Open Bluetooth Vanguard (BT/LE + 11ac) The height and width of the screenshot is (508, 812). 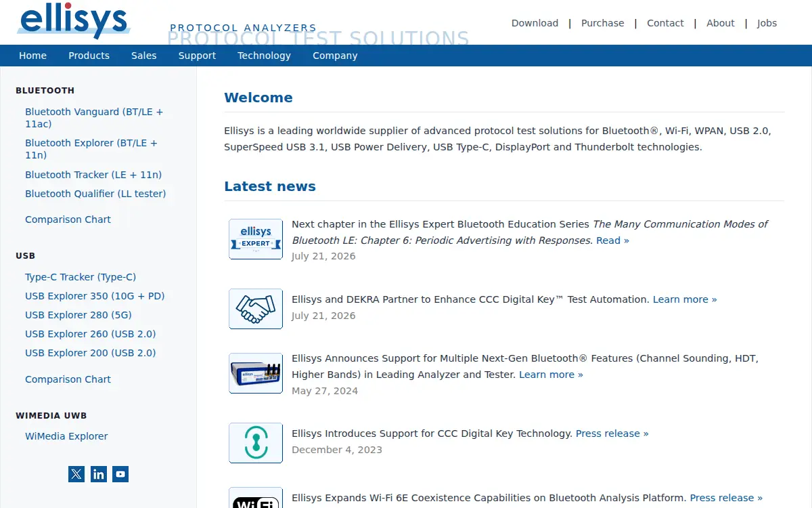pos(94,118)
